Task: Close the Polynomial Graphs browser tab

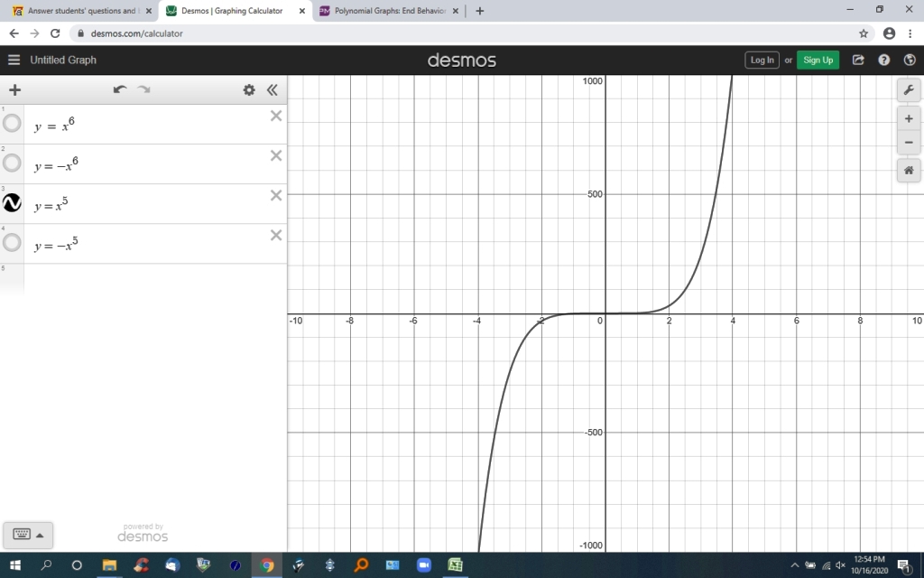Action: 455,11
